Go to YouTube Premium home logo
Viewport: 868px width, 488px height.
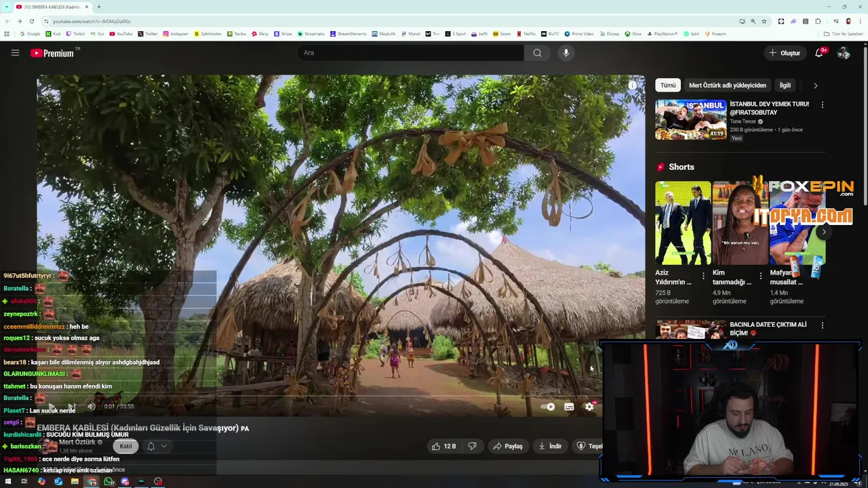pos(53,53)
